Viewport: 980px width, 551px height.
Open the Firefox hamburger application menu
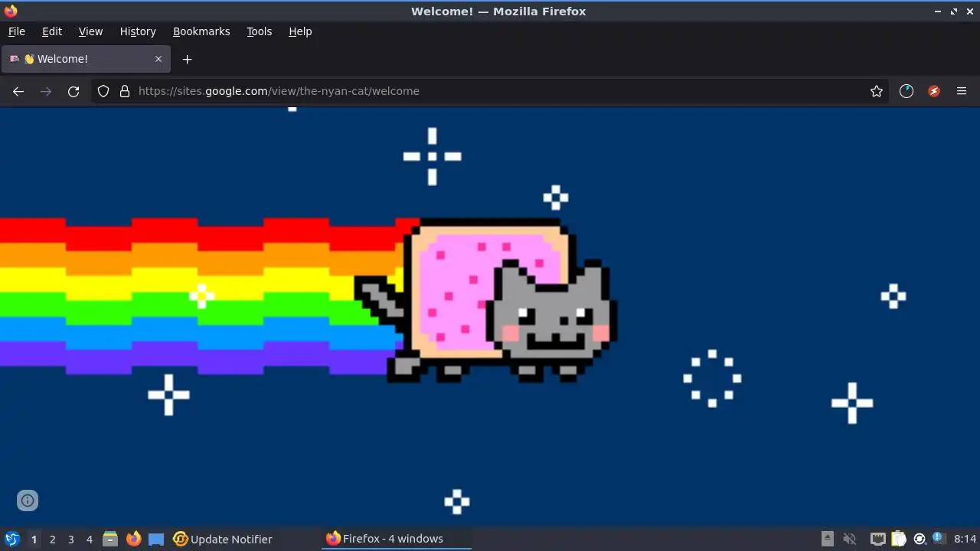click(962, 91)
